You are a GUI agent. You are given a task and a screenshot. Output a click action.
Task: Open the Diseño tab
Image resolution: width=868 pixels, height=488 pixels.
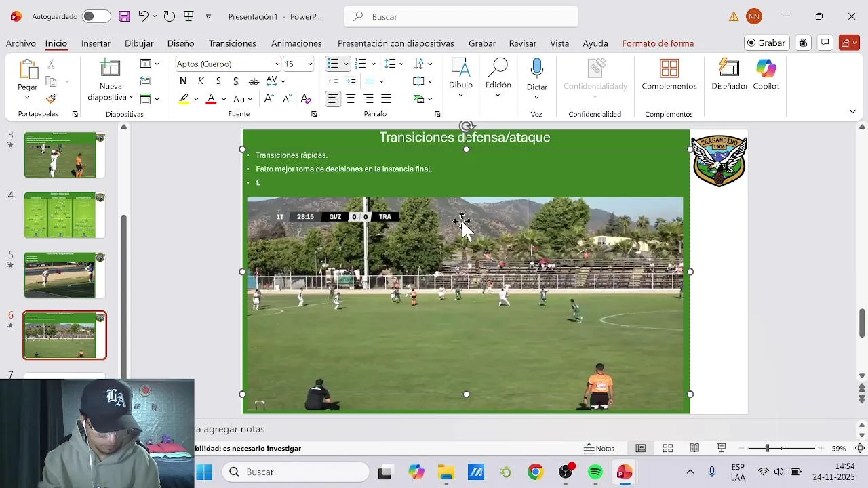(180, 43)
